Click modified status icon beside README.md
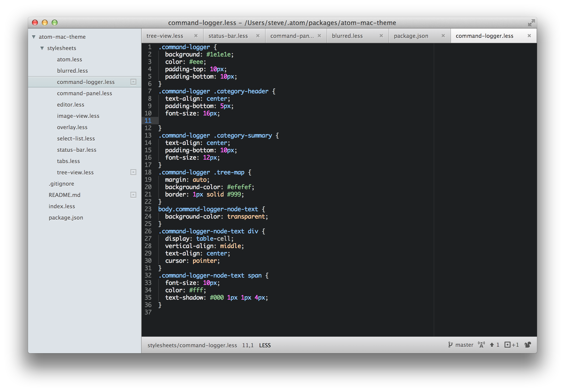The image size is (565, 392). (x=133, y=195)
